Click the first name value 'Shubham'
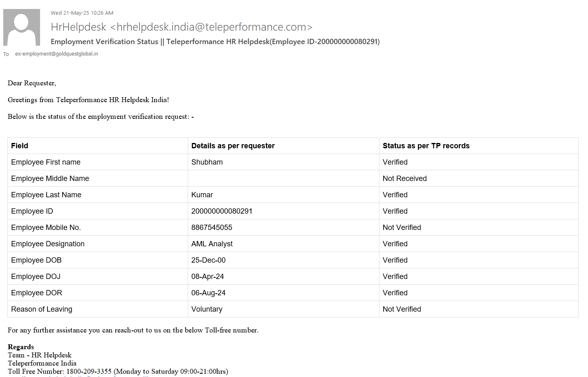Viewport: 588px width, 377px height. coord(207,162)
